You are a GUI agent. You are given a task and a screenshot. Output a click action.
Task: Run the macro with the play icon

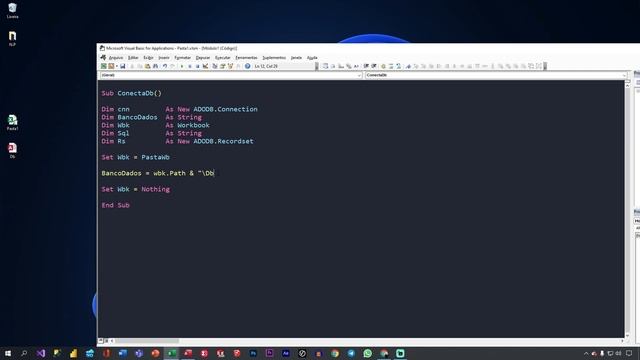(182, 66)
